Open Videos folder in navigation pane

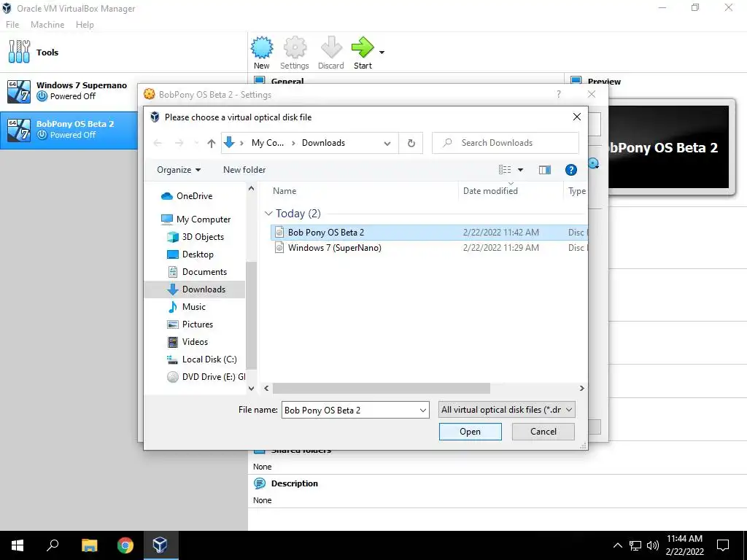(x=195, y=342)
